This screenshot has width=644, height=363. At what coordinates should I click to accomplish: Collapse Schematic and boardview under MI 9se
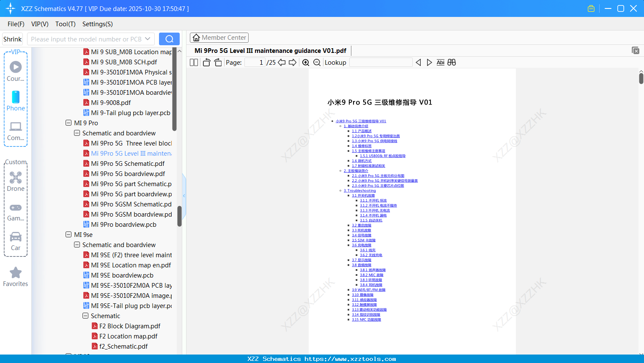coord(77,245)
